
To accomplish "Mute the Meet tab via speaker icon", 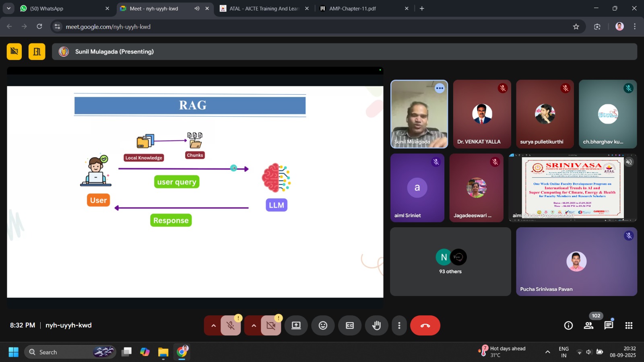I will click(x=197, y=8).
